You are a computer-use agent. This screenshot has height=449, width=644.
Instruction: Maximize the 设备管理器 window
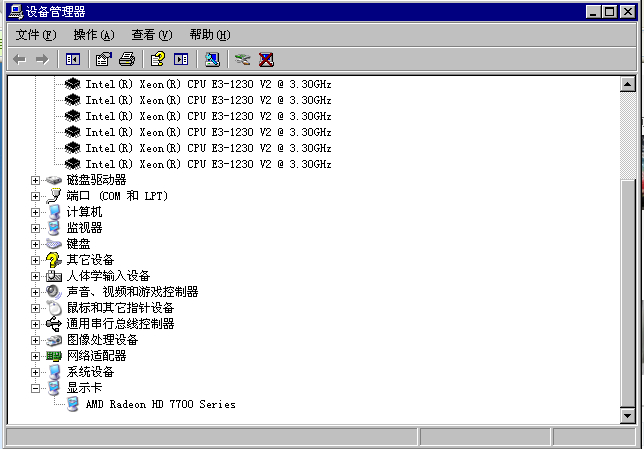point(610,12)
